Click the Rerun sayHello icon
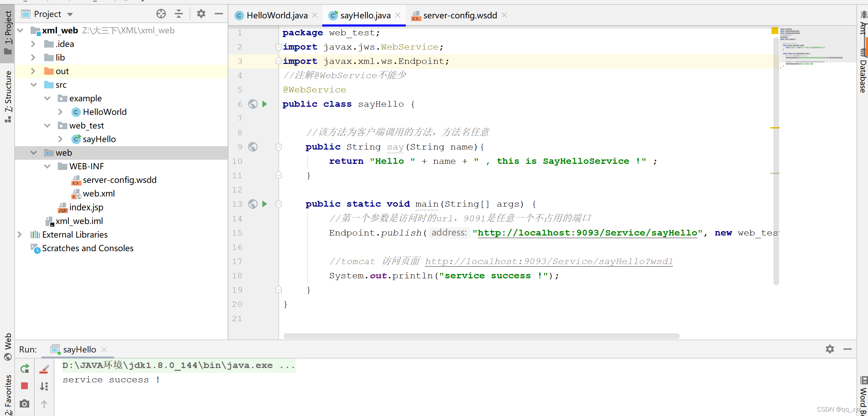 25,368
